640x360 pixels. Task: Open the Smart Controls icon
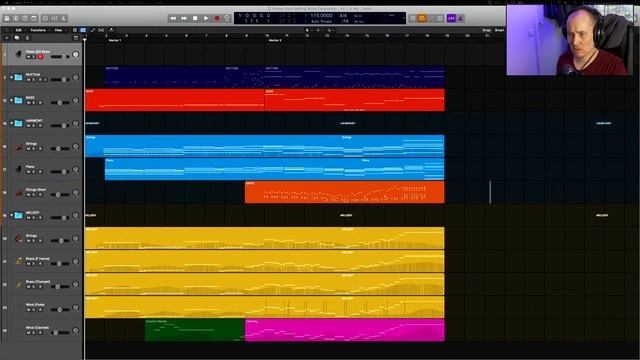pos(45,18)
